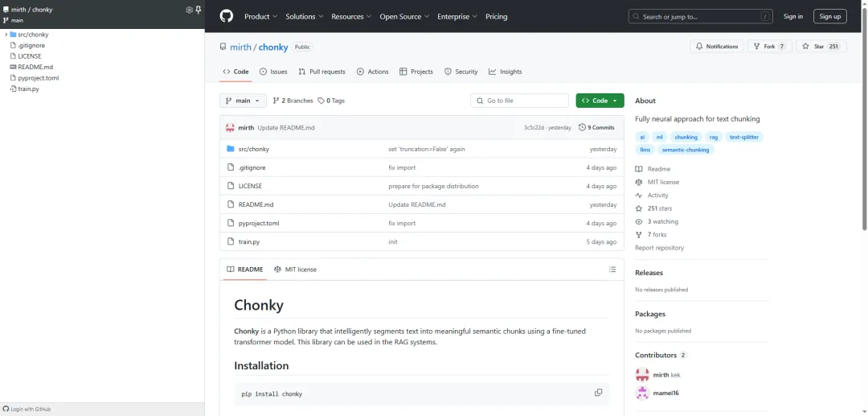The image size is (868, 416).
Task: Open the Product menu dropdown
Action: tap(260, 17)
